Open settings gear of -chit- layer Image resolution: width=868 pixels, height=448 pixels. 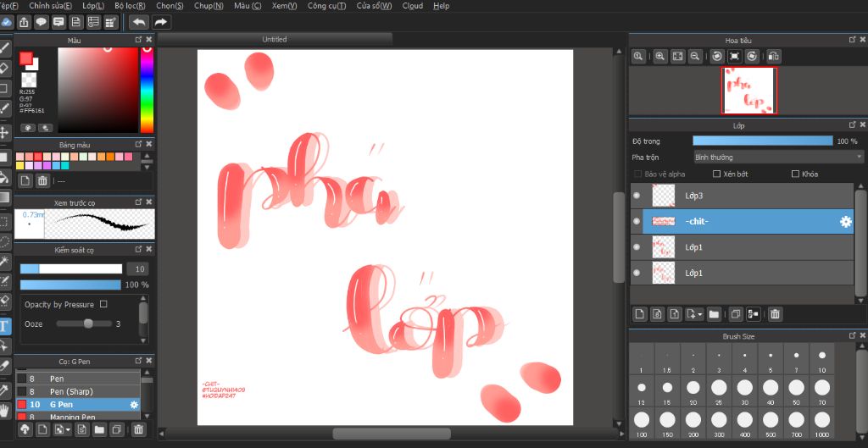coord(845,222)
